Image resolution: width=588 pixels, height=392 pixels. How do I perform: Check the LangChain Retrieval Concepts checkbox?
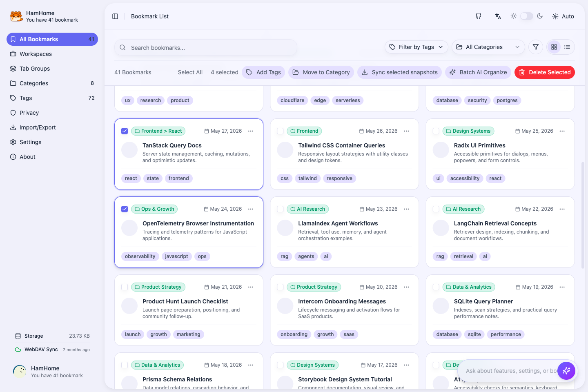point(436,209)
